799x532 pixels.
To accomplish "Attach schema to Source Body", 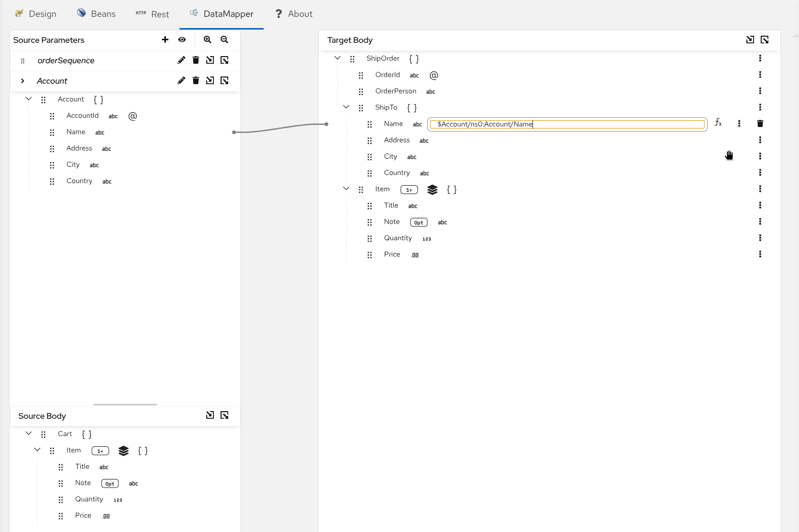I will point(210,415).
